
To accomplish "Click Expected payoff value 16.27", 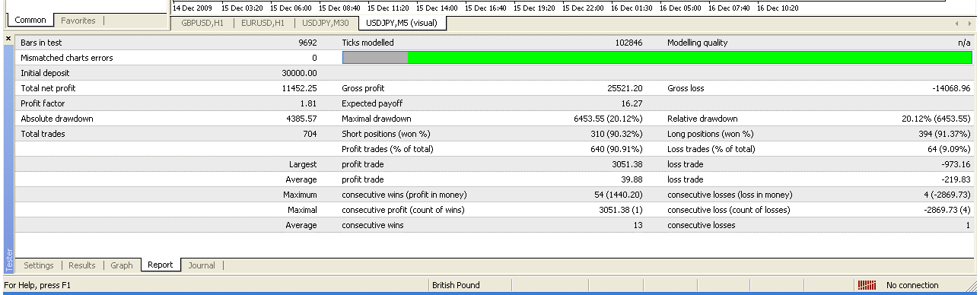I will (632, 103).
